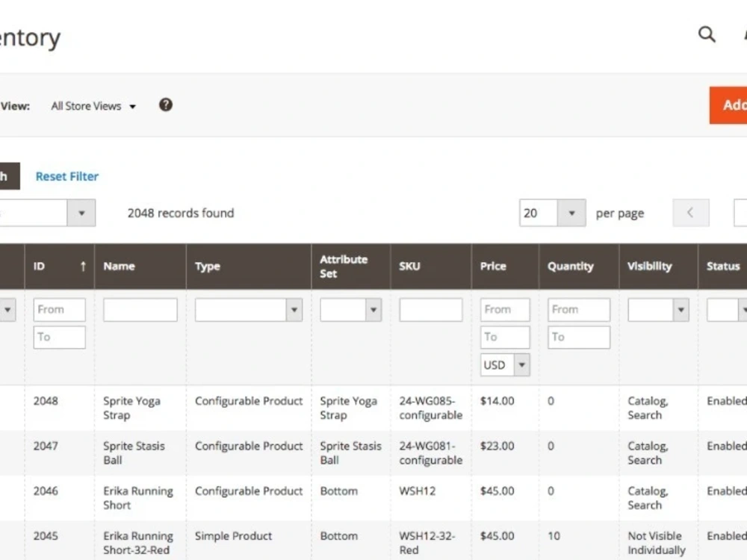Click the Quantity To filter field

tap(579, 337)
